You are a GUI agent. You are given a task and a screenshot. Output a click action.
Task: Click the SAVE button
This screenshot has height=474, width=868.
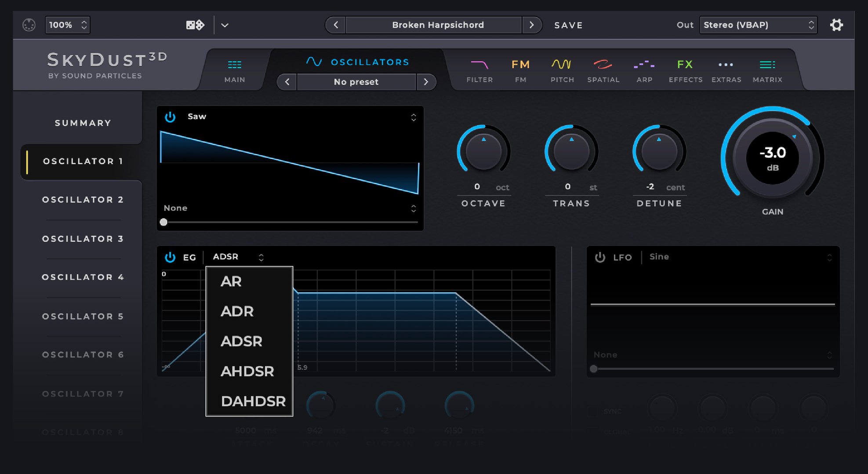pos(568,25)
